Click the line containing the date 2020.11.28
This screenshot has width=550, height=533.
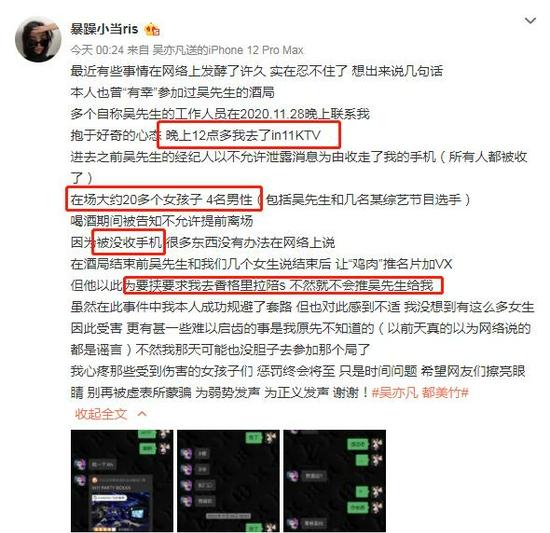(x=220, y=114)
